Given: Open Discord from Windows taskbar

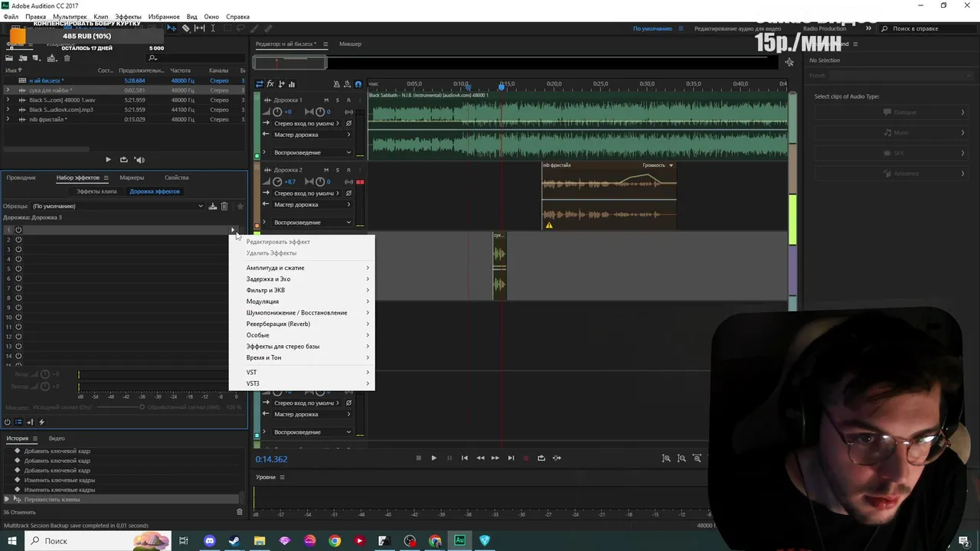Looking at the screenshot, I should (210, 541).
